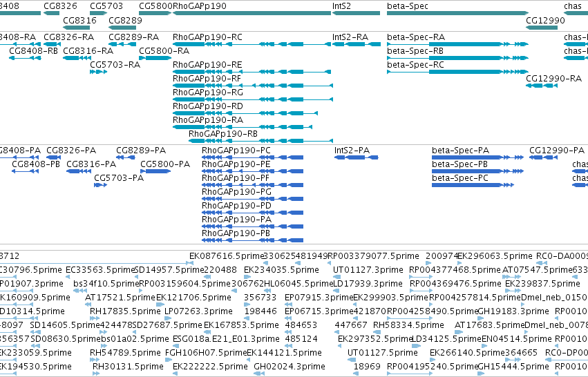Open the CG8289-PA protein label

point(141,151)
